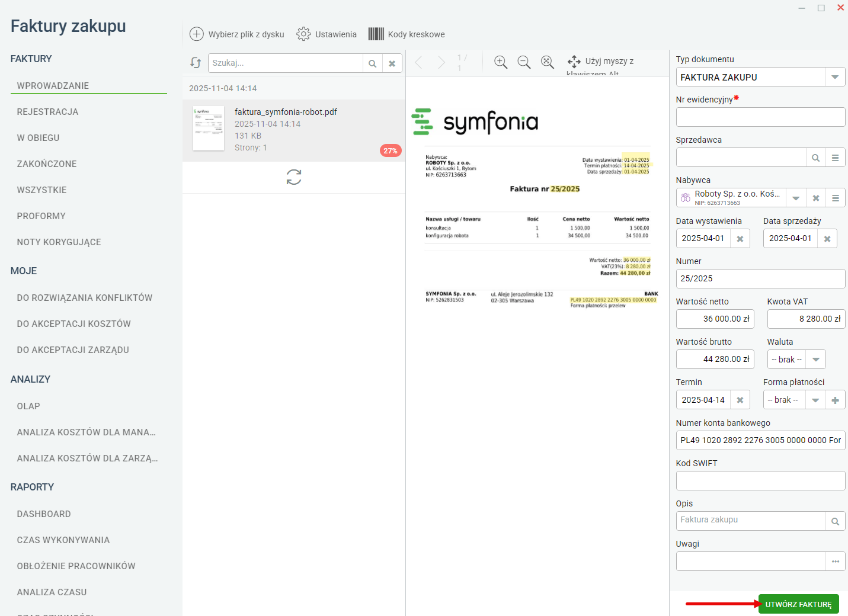Click the Uwagi text field

(x=751, y=562)
